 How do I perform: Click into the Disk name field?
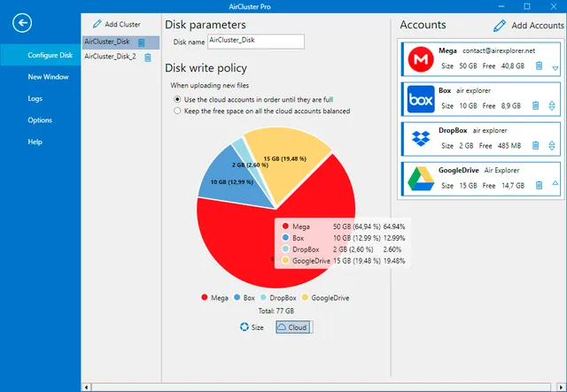256,42
